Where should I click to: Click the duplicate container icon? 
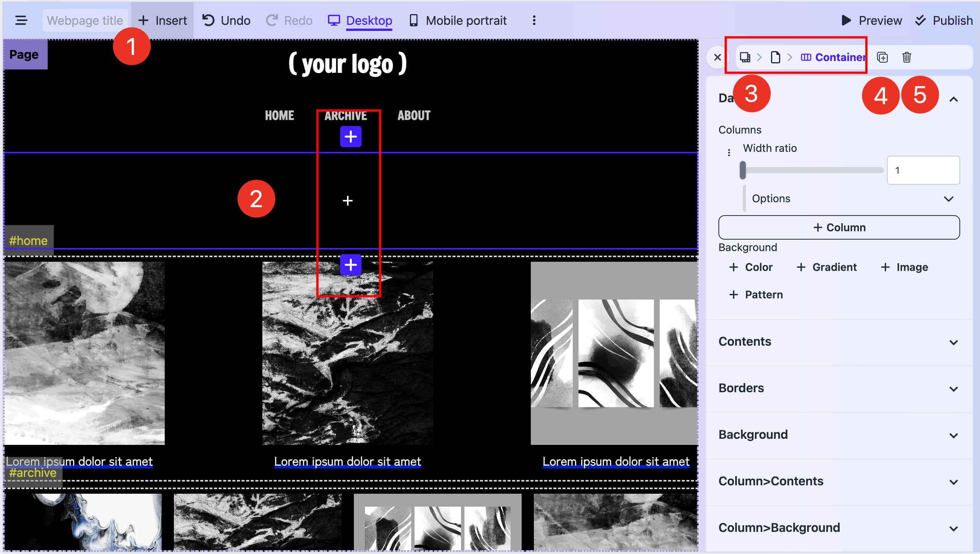[882, 57]
